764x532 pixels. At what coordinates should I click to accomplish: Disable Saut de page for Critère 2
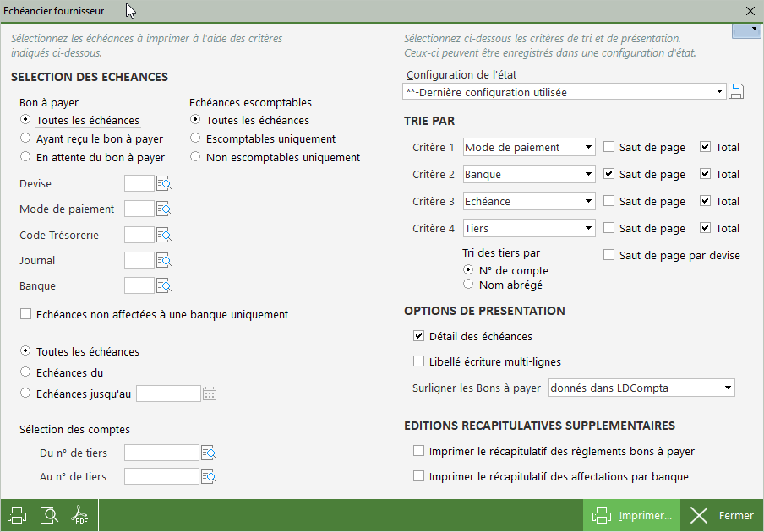coord(609,174)
